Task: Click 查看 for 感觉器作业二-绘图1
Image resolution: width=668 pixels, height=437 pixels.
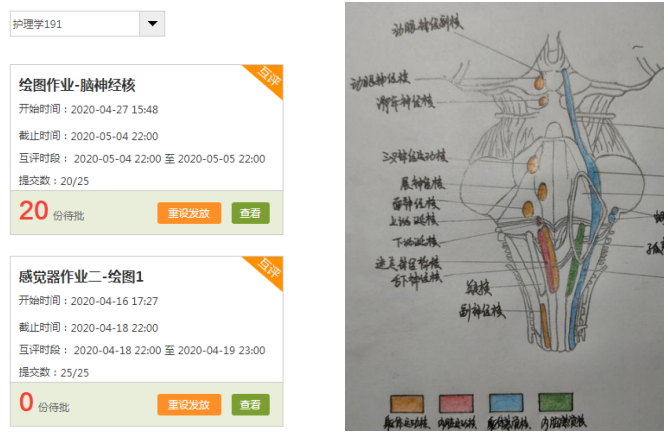Action: tap(250, 405)
